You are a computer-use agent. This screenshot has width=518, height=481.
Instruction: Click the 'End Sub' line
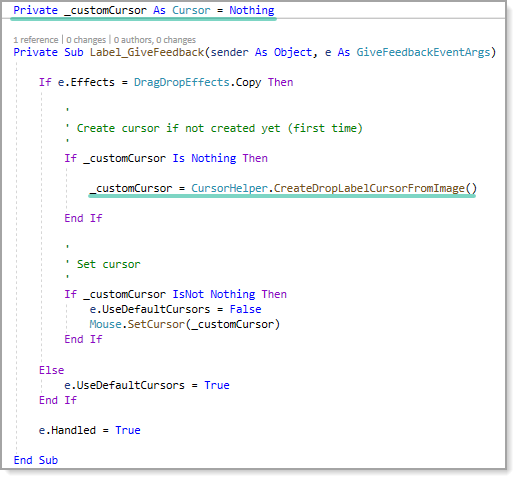tap(36, 460)
